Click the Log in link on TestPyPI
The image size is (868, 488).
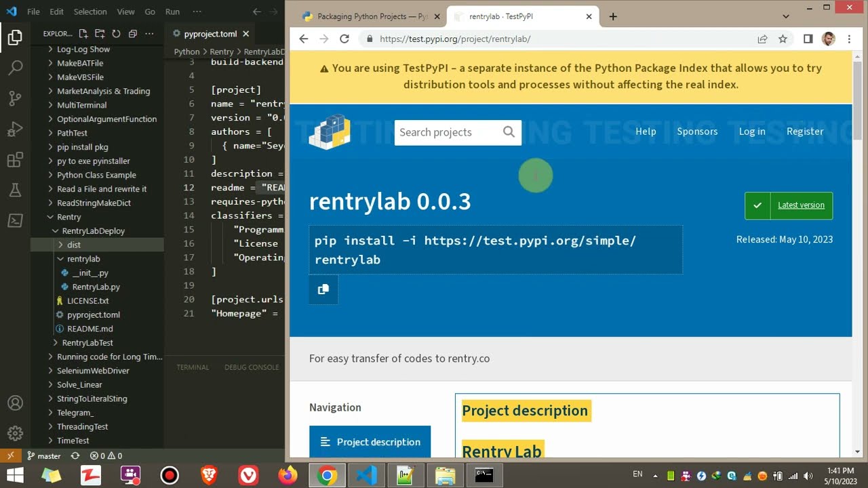(x=752, y=131)
